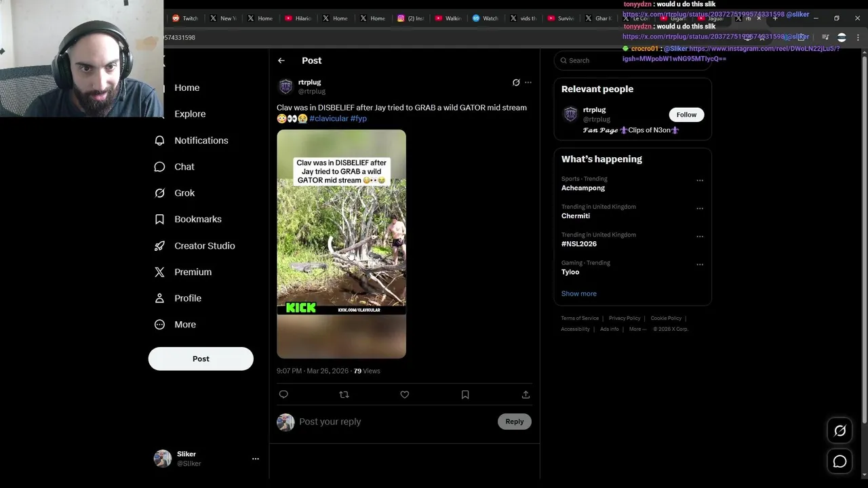This screenshot has width=868, height=488.
Task: Click the 79 Views count
Action: pos(367,371)
